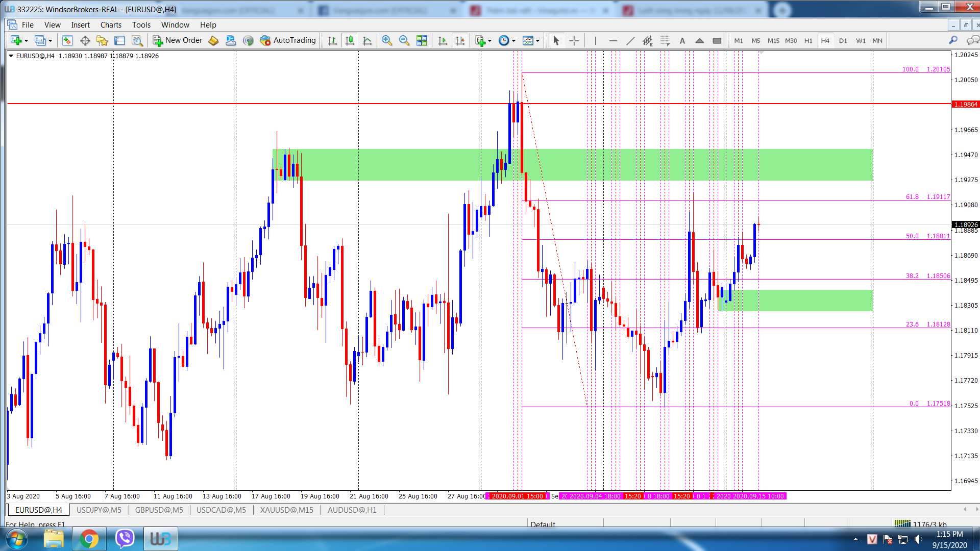Toggle chart auto scroll
The image size is (980, 551).
pyautogui.click(x=443, y=40)
